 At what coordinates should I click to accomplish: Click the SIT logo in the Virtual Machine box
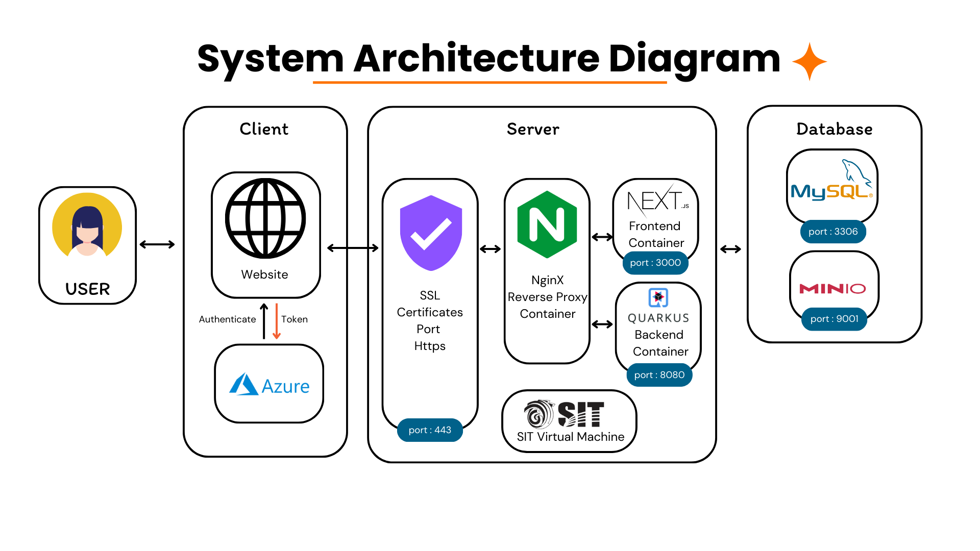[565, 414]
